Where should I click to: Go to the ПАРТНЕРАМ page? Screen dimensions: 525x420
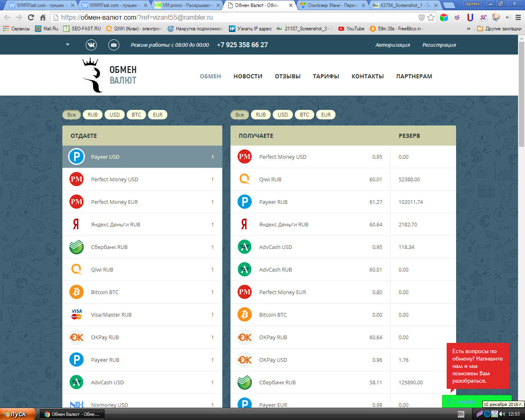pos(414,76)
